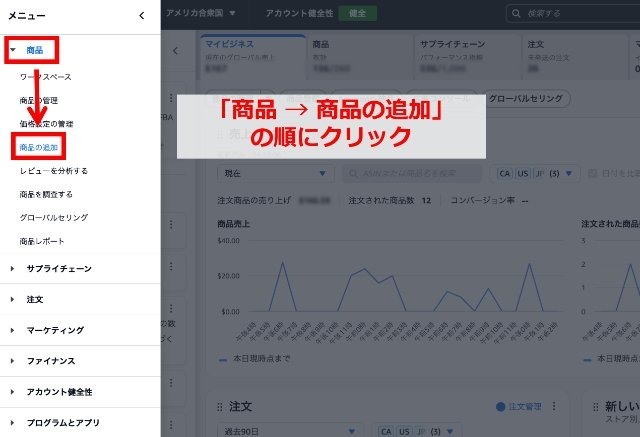This screenshot has height=437, width=640.
Task: Click the グローバルセリング pill button
Action: [x=526, y=98]
